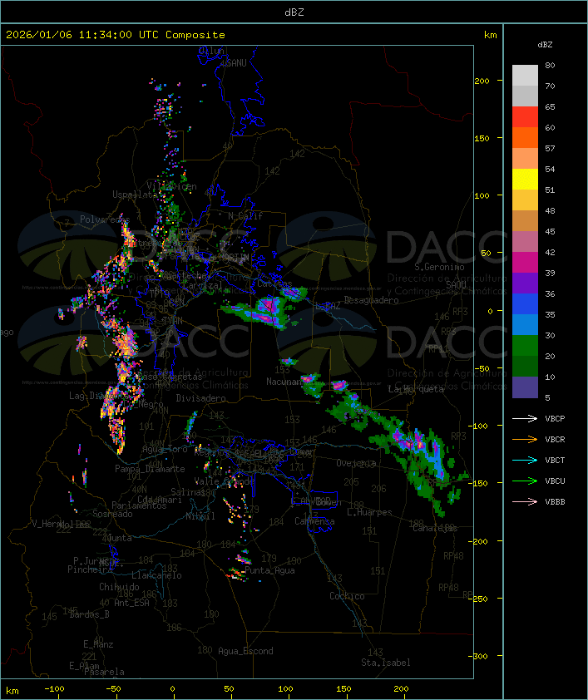This screenshot has width=588, height=700.
Task: Click the km label in bottom-left corner
Action: click(x=12, y=690)
